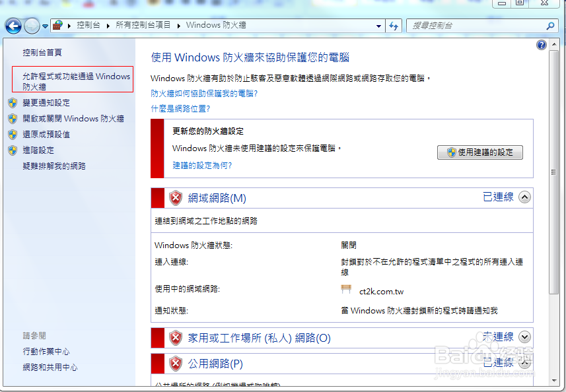Click network bench icon beside ct2k.com.tw
This screenshot has width=566, height=392.
(346, 289)
